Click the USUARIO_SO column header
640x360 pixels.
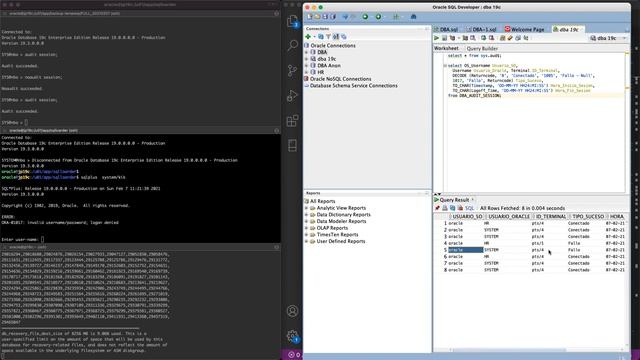467,217
